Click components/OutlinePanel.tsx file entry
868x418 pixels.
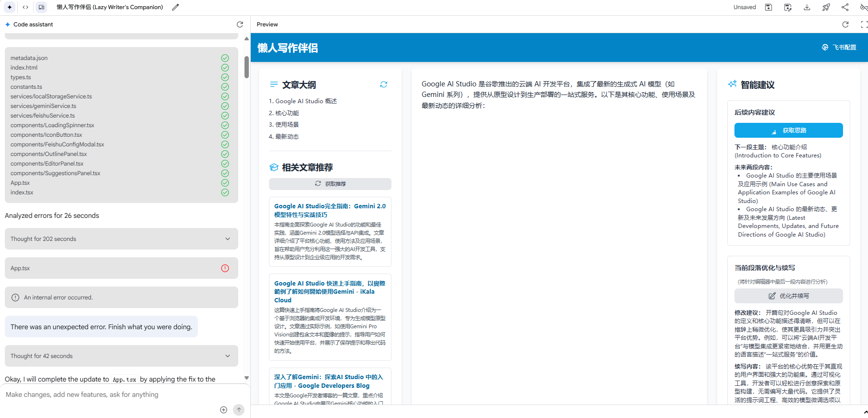coord(49,154)
